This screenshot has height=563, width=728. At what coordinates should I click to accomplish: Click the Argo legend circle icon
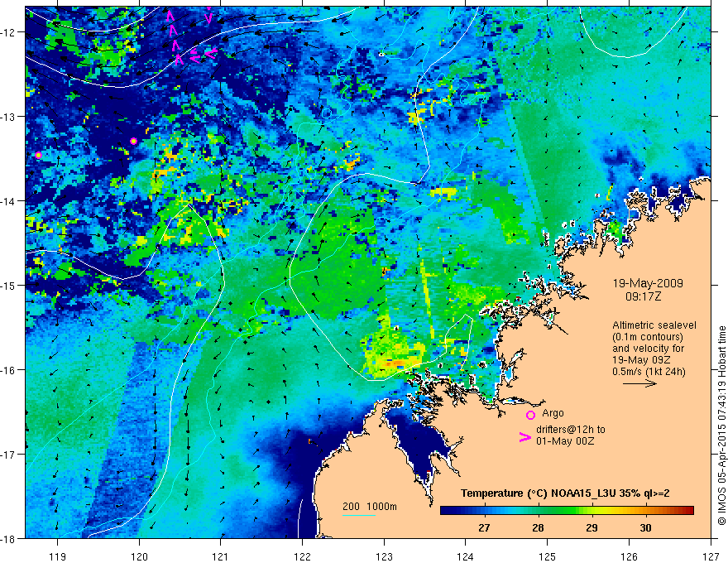pos(530,415)
